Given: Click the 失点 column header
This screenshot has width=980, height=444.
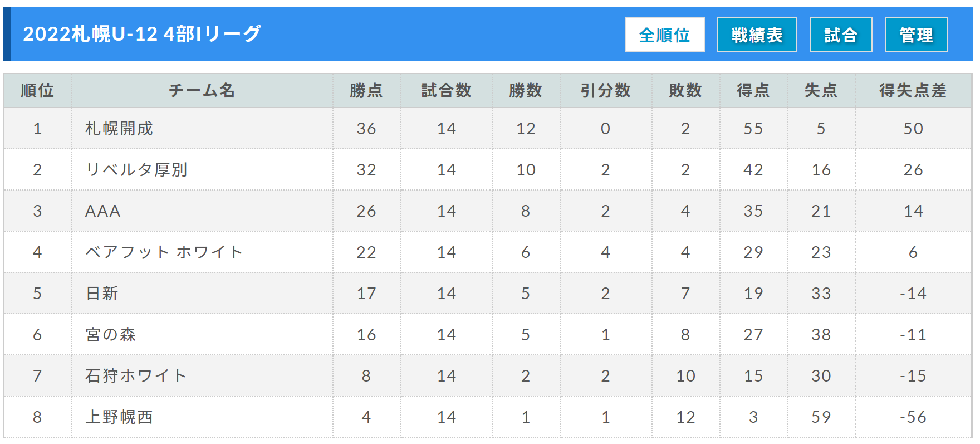Looking at the screenshot, I should tap(821, 90).
